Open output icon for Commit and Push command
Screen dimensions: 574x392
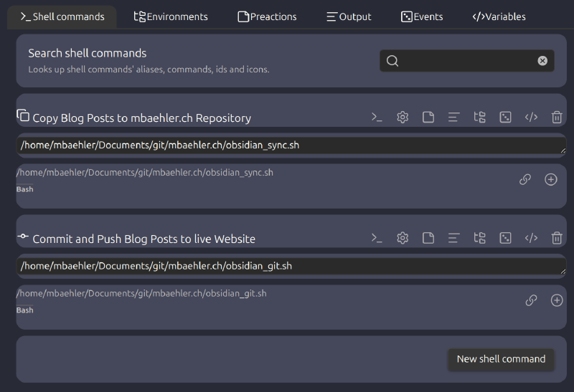453,238
